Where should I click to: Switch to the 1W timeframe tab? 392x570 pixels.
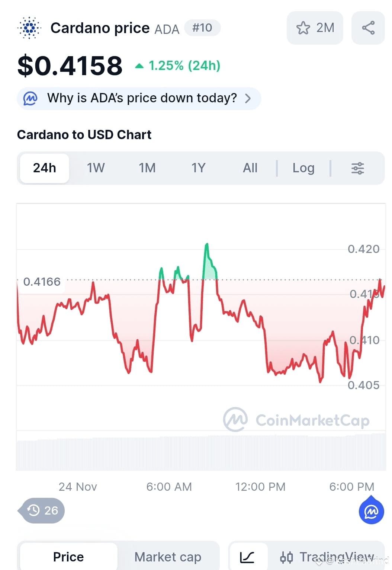[x=96, y=168]
